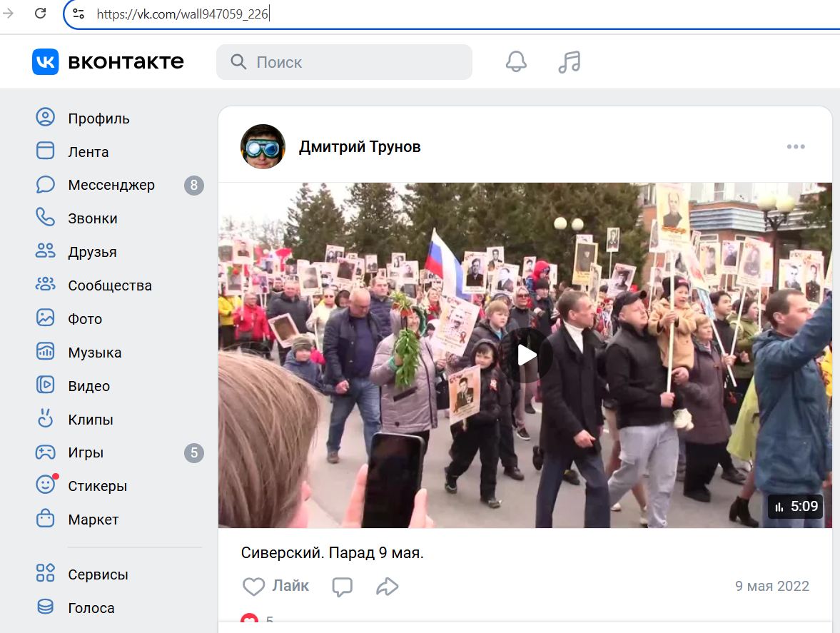Click the VK logo icon

pos(46,62)
